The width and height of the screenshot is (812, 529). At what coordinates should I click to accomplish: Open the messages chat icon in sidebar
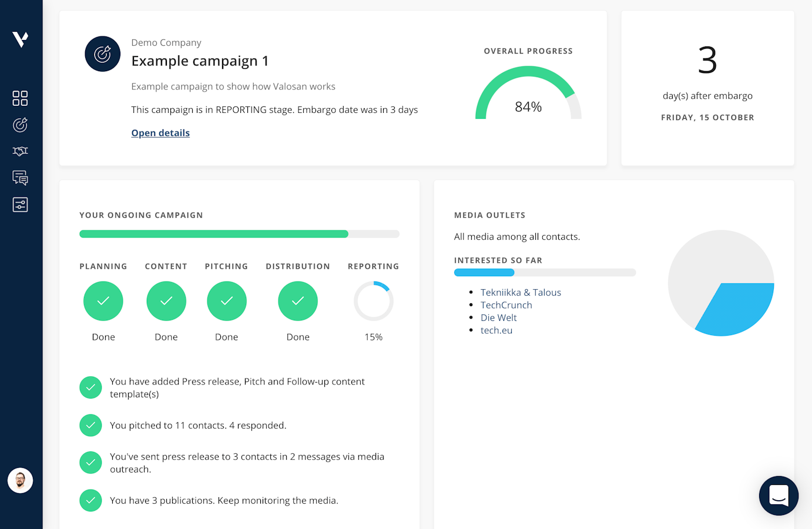pyautogui.click(x=20, y=178)
